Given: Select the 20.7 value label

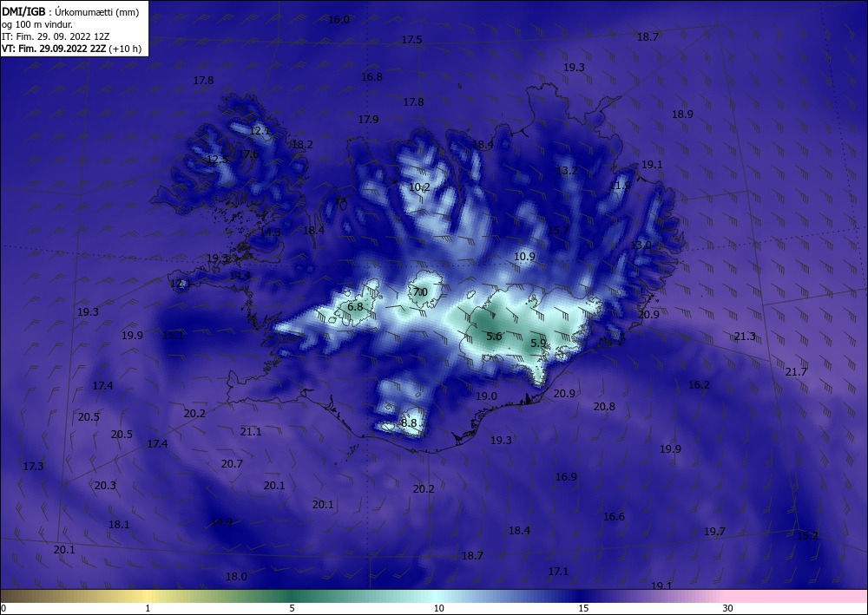Looking at the screenshot, I should click(x=232, y=464).
